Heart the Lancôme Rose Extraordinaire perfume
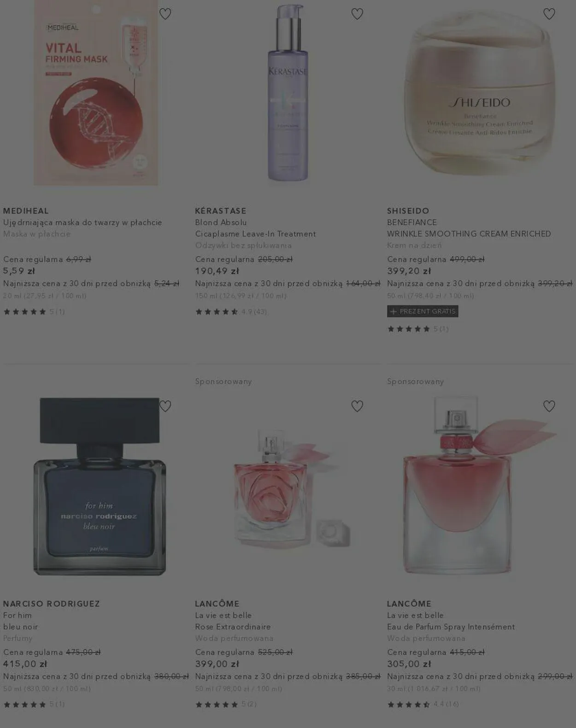Viewport: 576px width, 728px height. point(357,406)
